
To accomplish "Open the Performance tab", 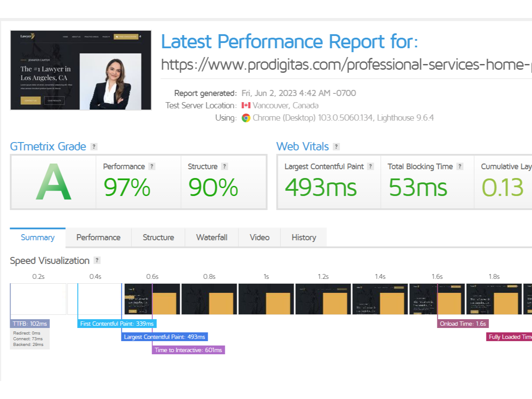I will point(98,237).
